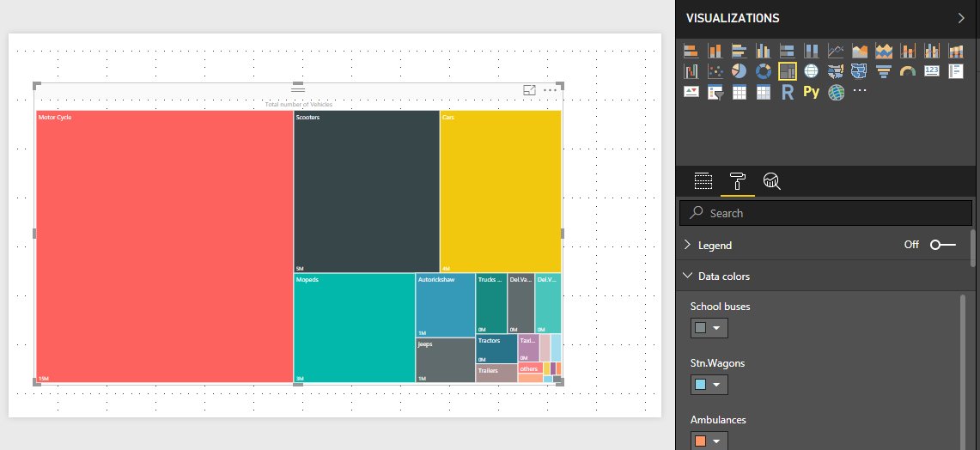This screenshot has width=980, height=450.
Task: Select the Jeeps treemap tile
Action: click(x=446, y=360)
